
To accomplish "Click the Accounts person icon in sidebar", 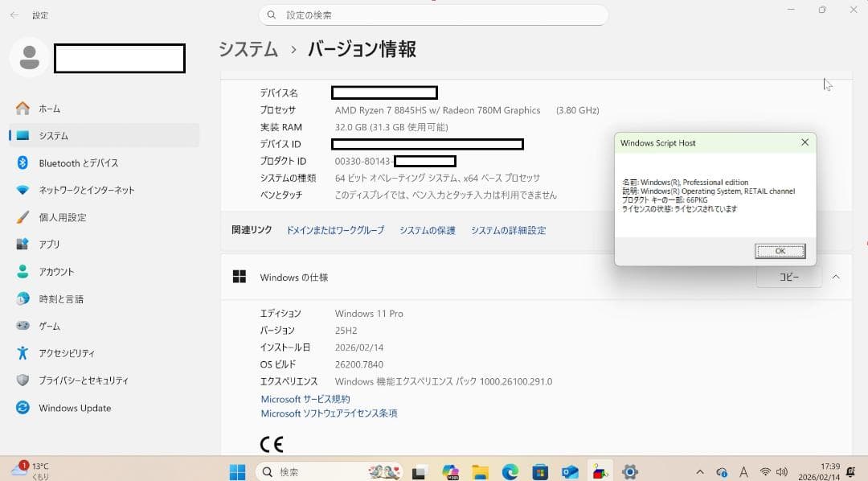I will tap(23, 272).
